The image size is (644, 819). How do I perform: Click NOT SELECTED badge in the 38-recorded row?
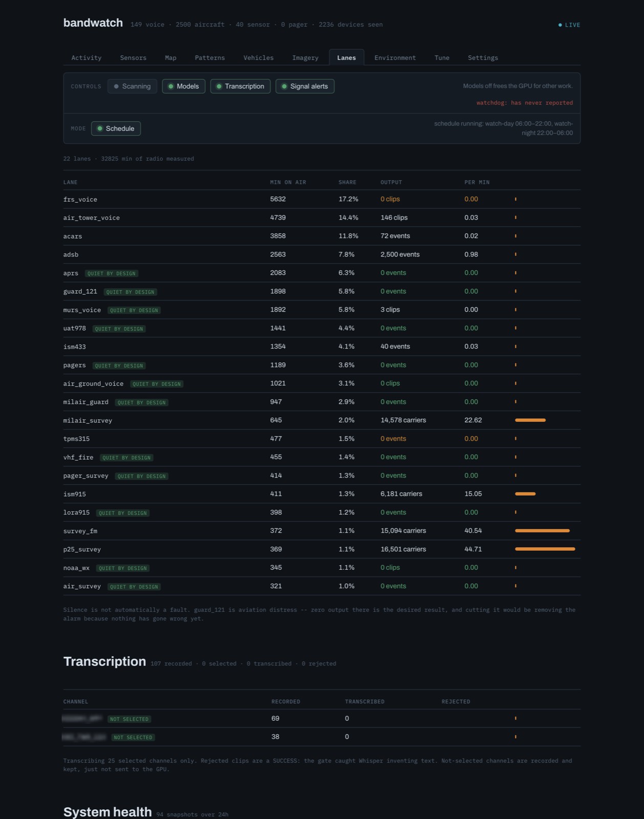pos(133,738)
